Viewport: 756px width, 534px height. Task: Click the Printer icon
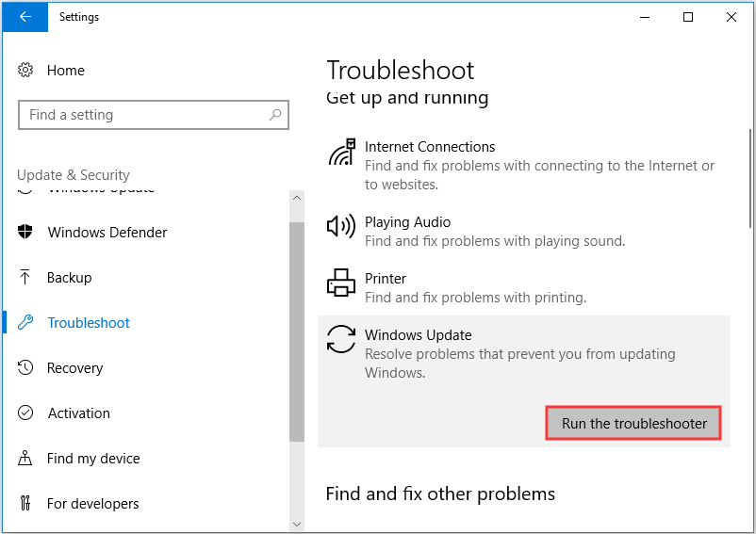click(x=340, y=283)
